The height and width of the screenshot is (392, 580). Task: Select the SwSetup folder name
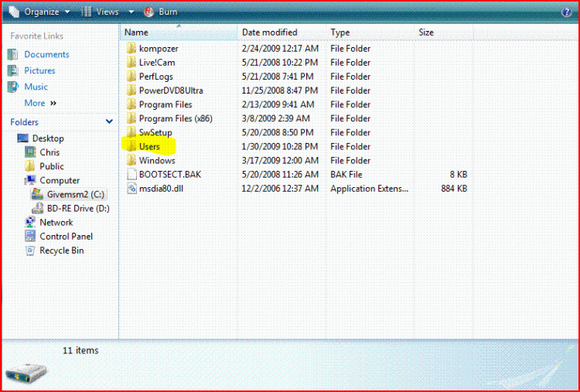(x=155, y=133)
